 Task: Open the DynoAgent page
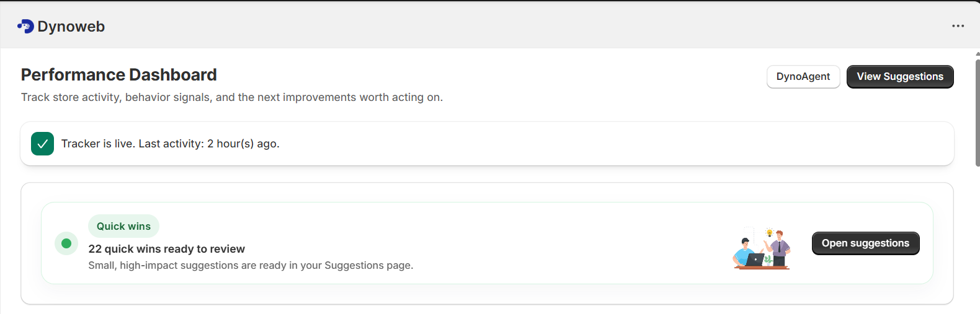click(x=803, y=77)
